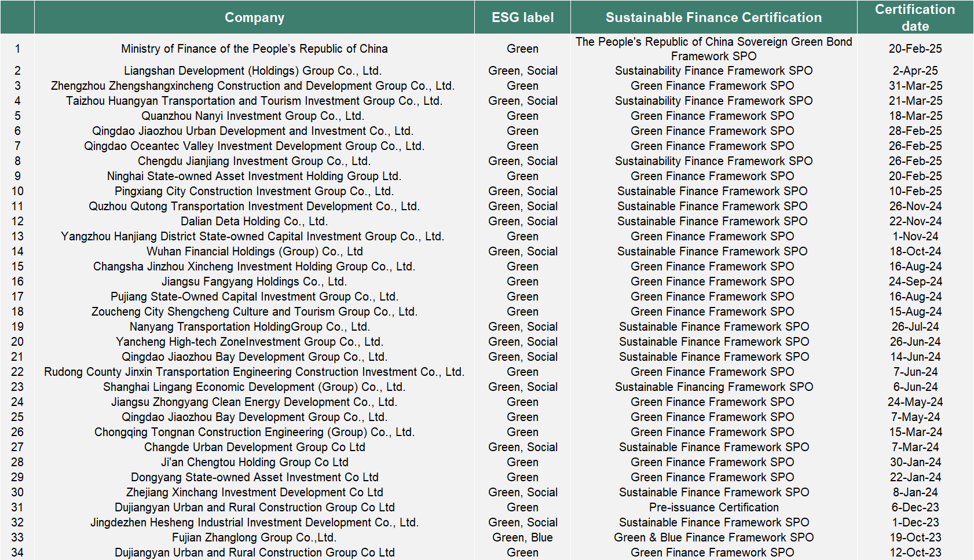The height and width of the screenshot is (560, 974).
Task: Select Taizhou Huangyan Transportation and Tourism Investment Group
Action: coord(254,101)
